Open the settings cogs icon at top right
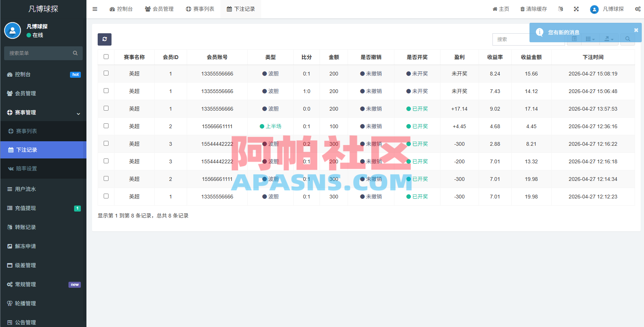This screenshot has height=327, width=644. [638, 9]
